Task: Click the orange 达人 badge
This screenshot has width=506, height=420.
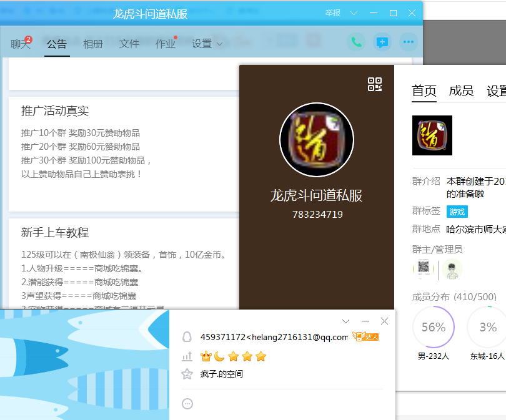Action: [x=366, y=337]
